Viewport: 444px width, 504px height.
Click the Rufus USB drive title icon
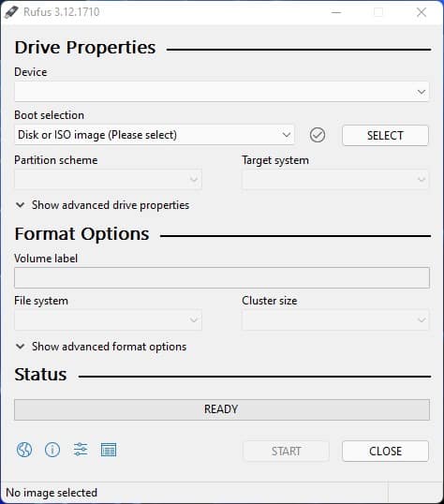[11, 12]
